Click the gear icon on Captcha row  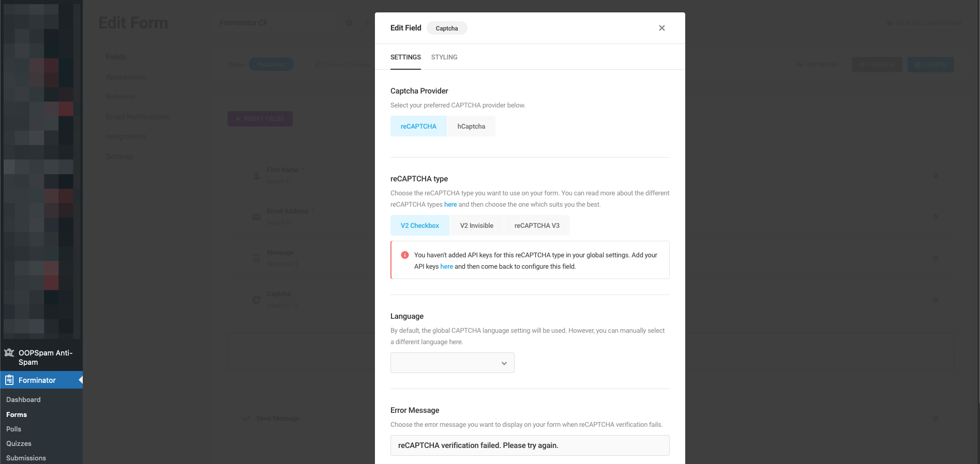click(x=936, y=300)
